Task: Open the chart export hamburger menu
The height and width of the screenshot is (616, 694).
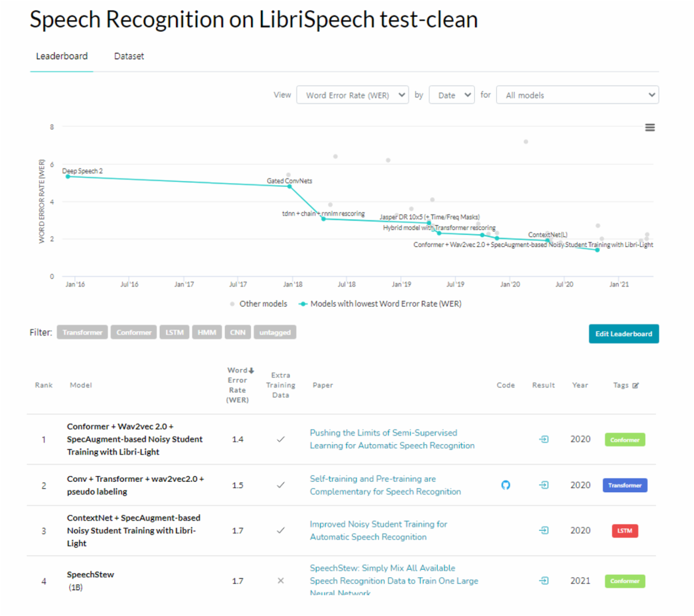Action: [x=650, y=127]
